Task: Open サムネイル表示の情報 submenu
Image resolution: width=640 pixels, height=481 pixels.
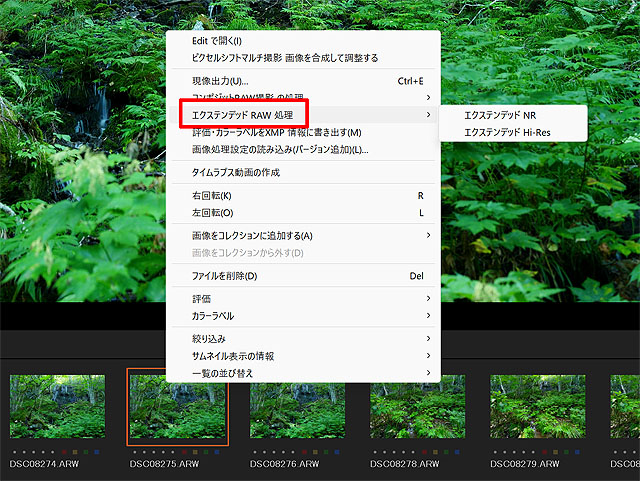Action: 232,356
